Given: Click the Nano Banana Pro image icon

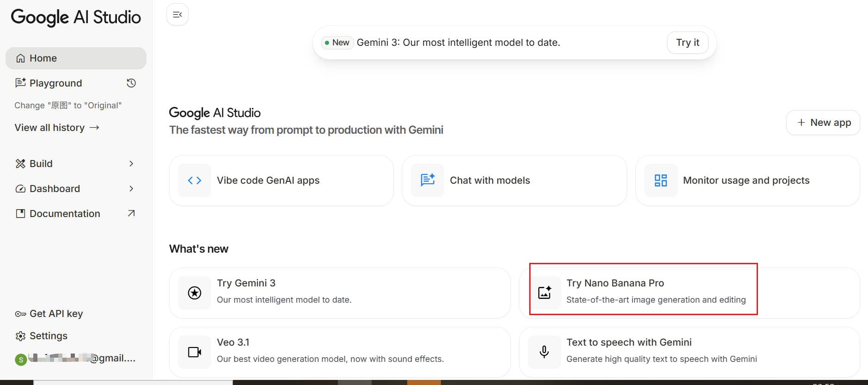Looking at the screenshot, I should click(x=544, y=293).
